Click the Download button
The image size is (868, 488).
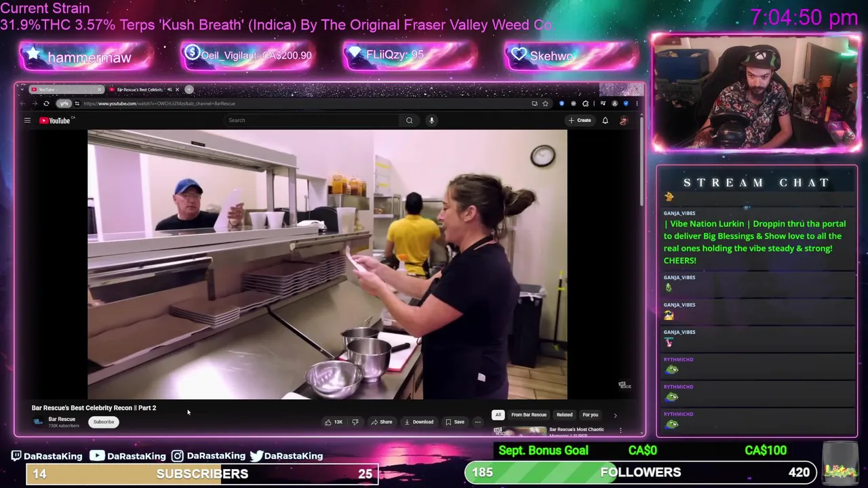coord(418,422)
